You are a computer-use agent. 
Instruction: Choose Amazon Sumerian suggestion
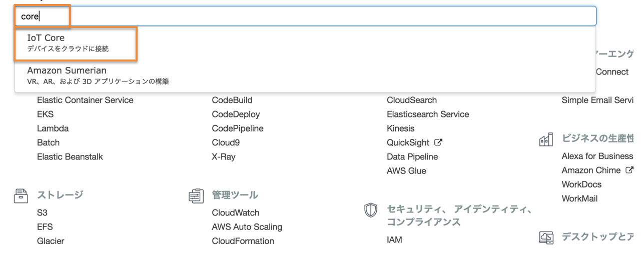click(305, 75)
